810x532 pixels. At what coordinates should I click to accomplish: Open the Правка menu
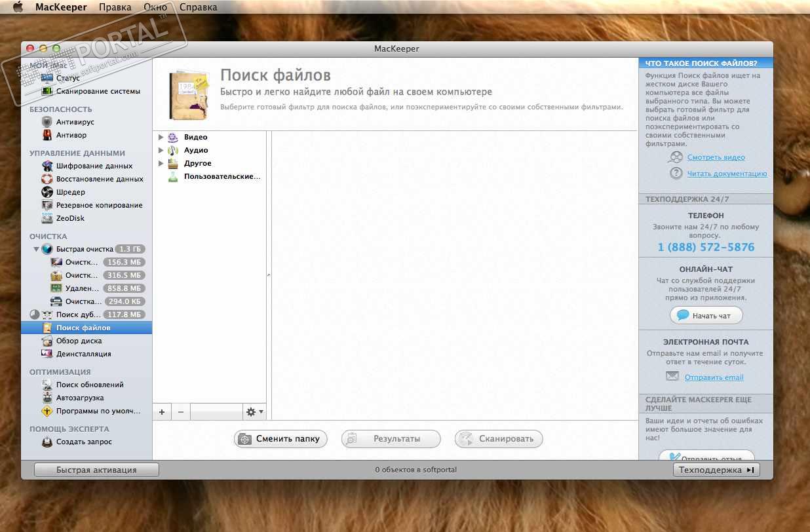click(115, 7)
